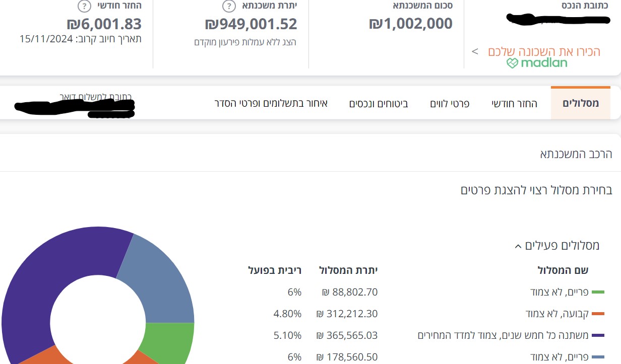Select the מסלולים tab
The height and width of the screenshot is (364, 621).
point(581,103)
